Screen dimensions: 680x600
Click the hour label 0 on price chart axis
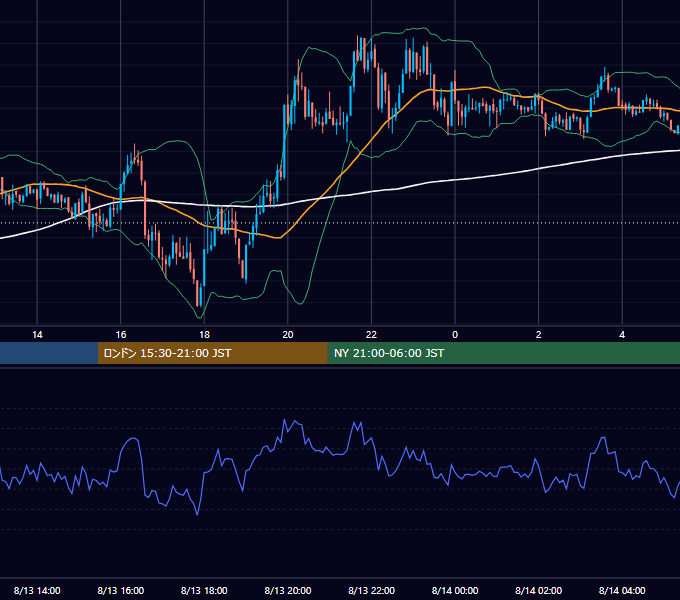pos(455,335)
